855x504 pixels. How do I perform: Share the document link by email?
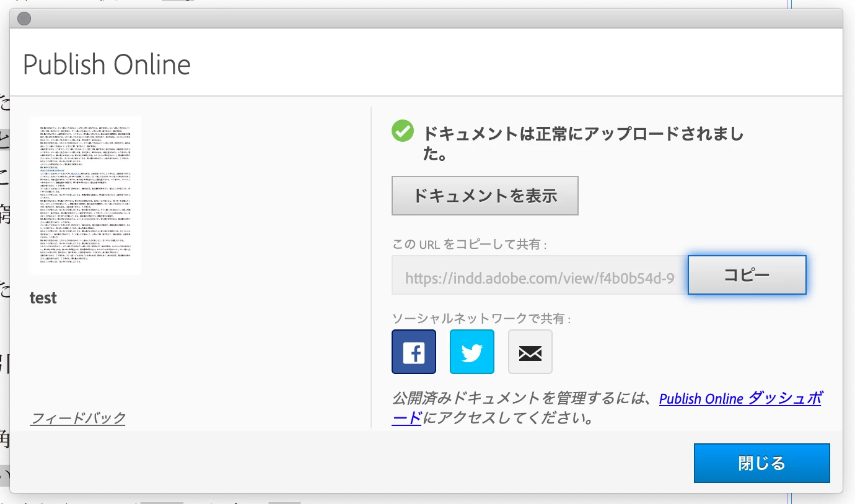(x=530, y=352)
